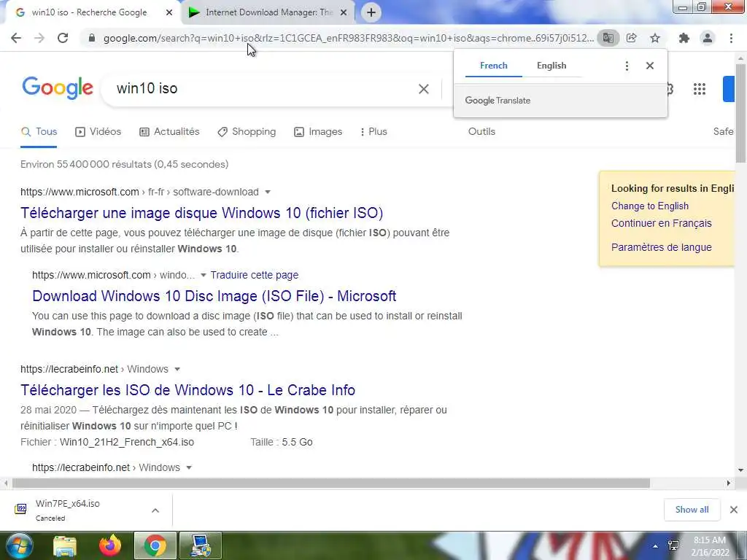This screenshot has height=560, width=747.
Task: Open the Extensions puzzle icon
Action: pos(684,38)
